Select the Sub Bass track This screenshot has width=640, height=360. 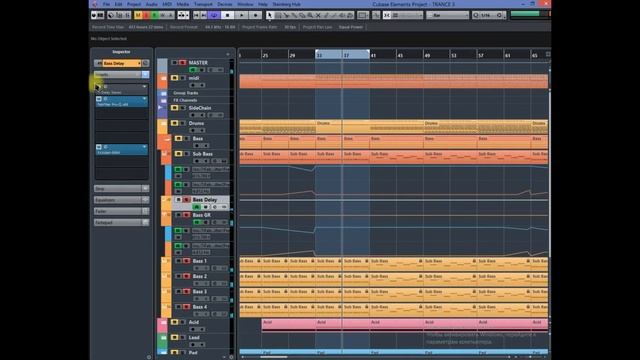click(202, 154)
